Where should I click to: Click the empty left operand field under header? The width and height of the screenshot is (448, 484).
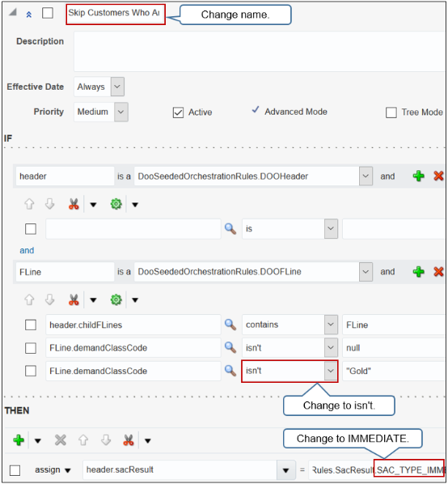pyautogui.click(x=133, y=229)
